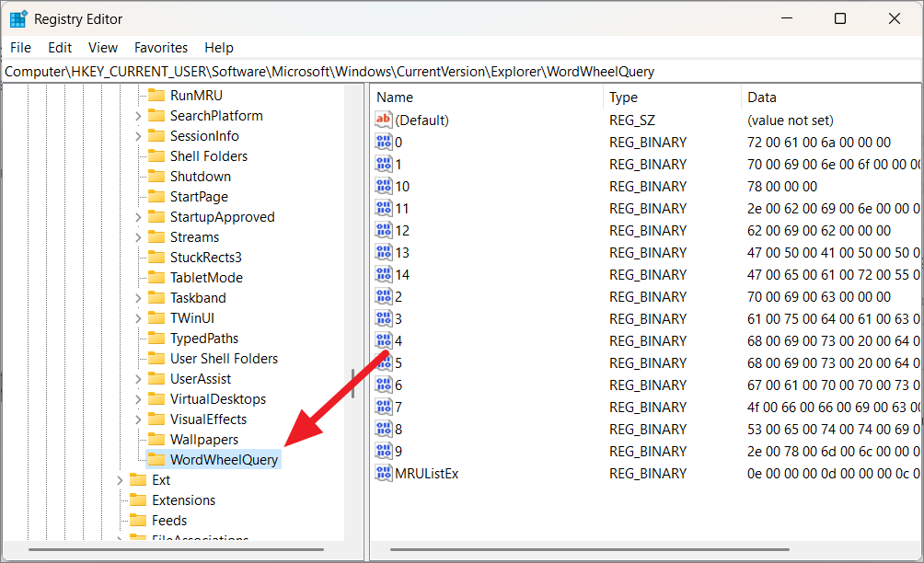Click the Registry Editor app icon in title bar
The image size is (924, 563).
[18, 19]
